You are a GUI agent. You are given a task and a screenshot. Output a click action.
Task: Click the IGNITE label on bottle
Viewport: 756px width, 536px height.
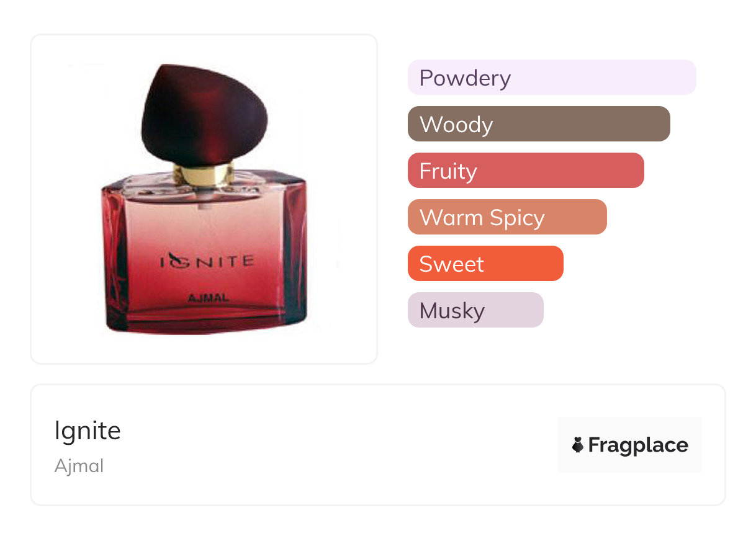click(207, 261)
